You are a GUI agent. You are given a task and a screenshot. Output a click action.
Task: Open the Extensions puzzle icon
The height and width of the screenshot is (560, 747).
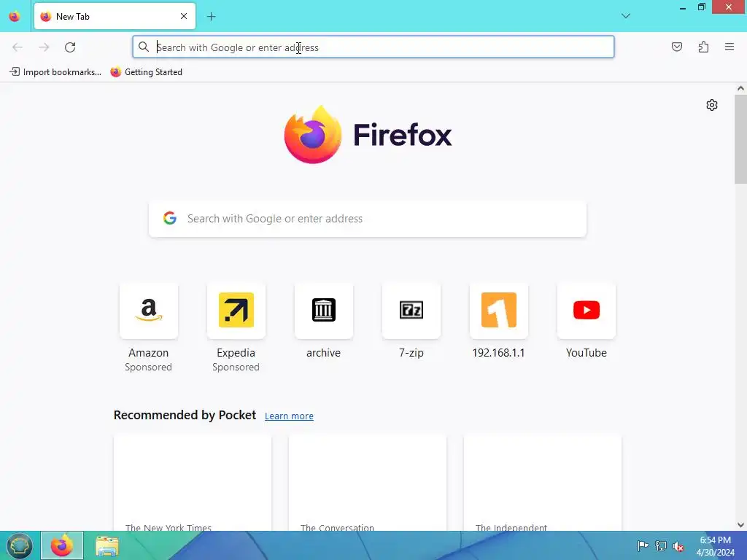coord(703,47)
